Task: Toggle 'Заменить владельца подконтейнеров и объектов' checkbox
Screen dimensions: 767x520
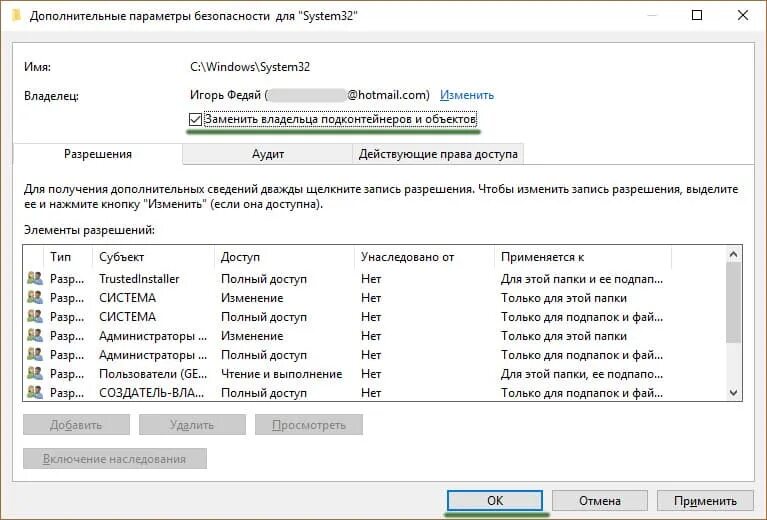Action: [x=195, y=120]
